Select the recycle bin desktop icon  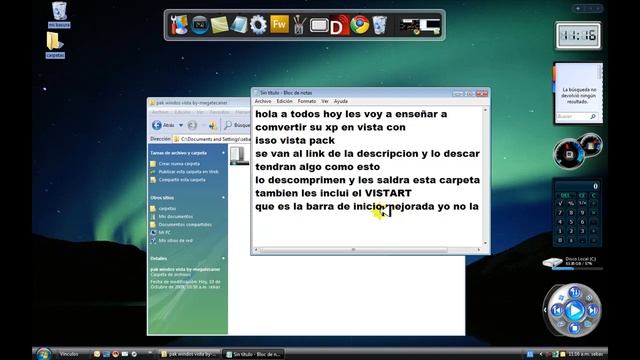tap(59, 15)
